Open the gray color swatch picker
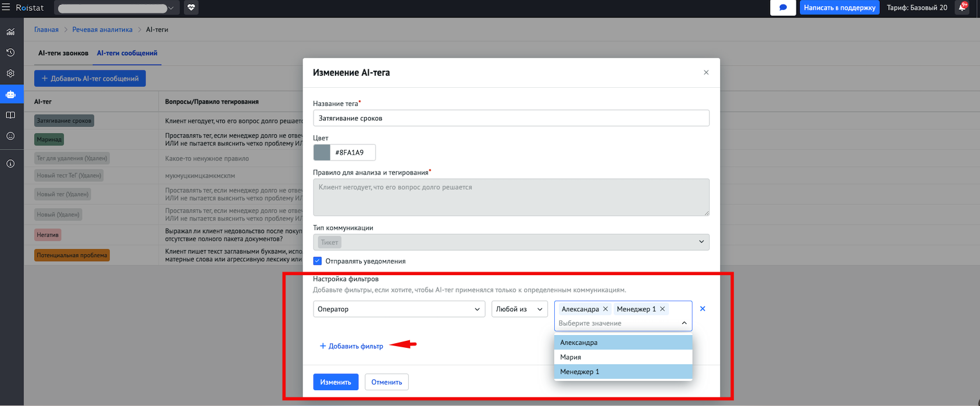The height and width of the screenshot is (406, 980). pyautogui.click(x=322, y=152)
